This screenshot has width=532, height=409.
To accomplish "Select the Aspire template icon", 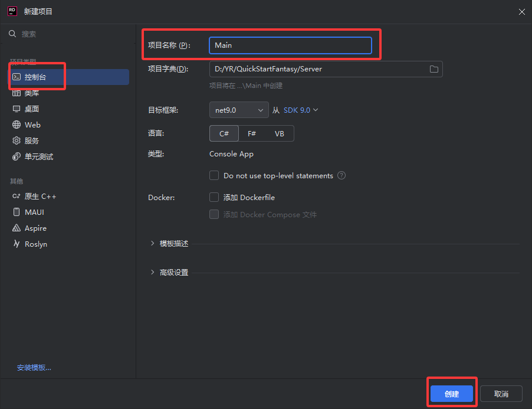I will point(17,228).
